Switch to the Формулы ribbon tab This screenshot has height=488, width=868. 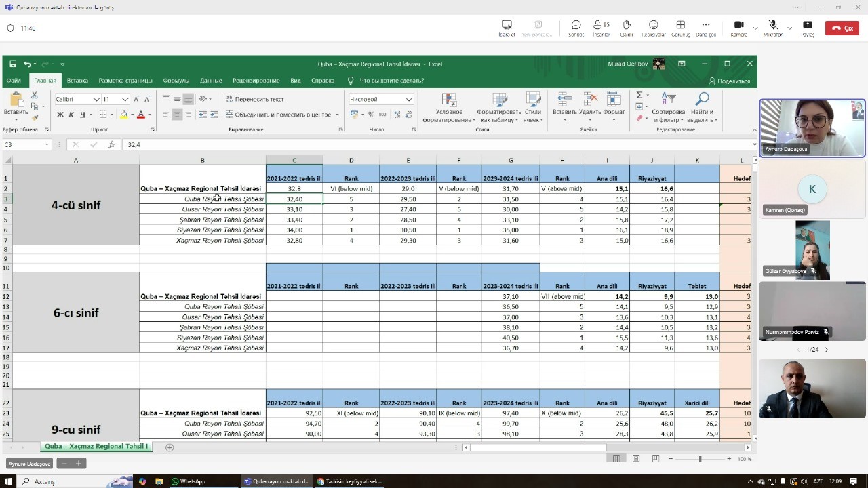point(176,81)
